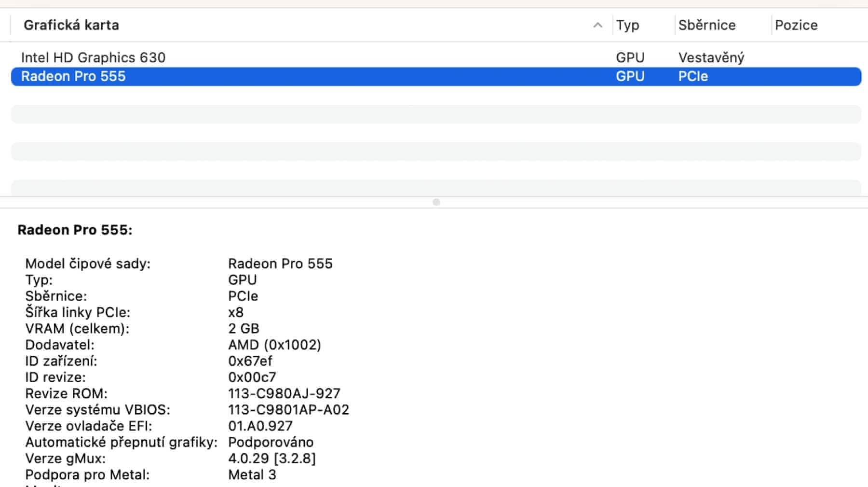
Task: Sort by the Grafická karta column header
Action: (71, 25)
